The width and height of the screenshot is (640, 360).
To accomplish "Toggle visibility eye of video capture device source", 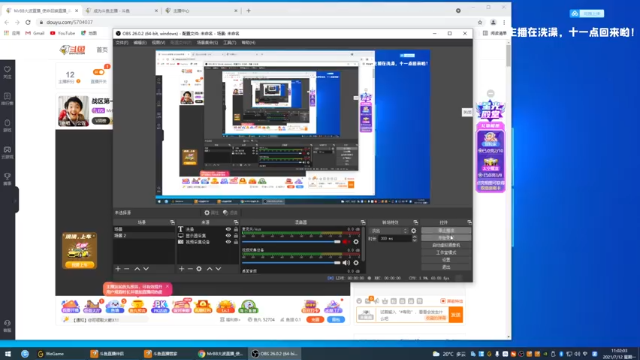I will pos(228,242).
